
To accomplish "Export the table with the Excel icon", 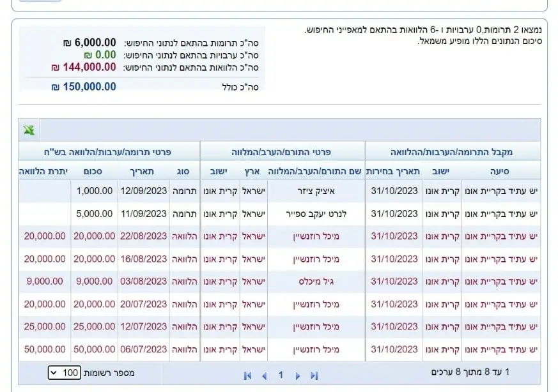I will 29,130.
